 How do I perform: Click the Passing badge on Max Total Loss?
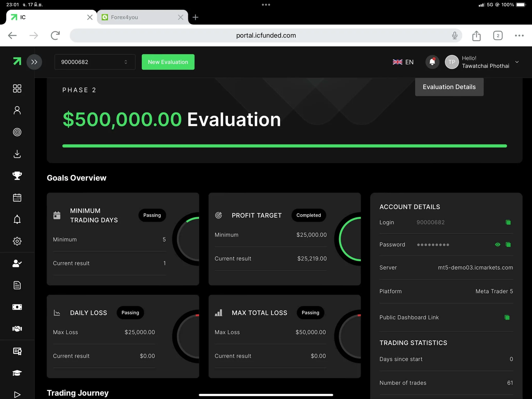(310, 312)
